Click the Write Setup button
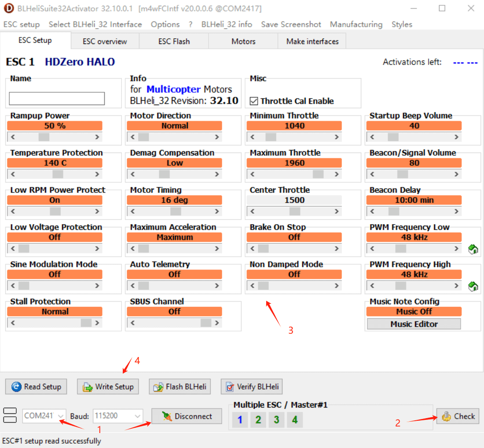The image size is (484, 448). pyautogui.click(x=108, y=387)
